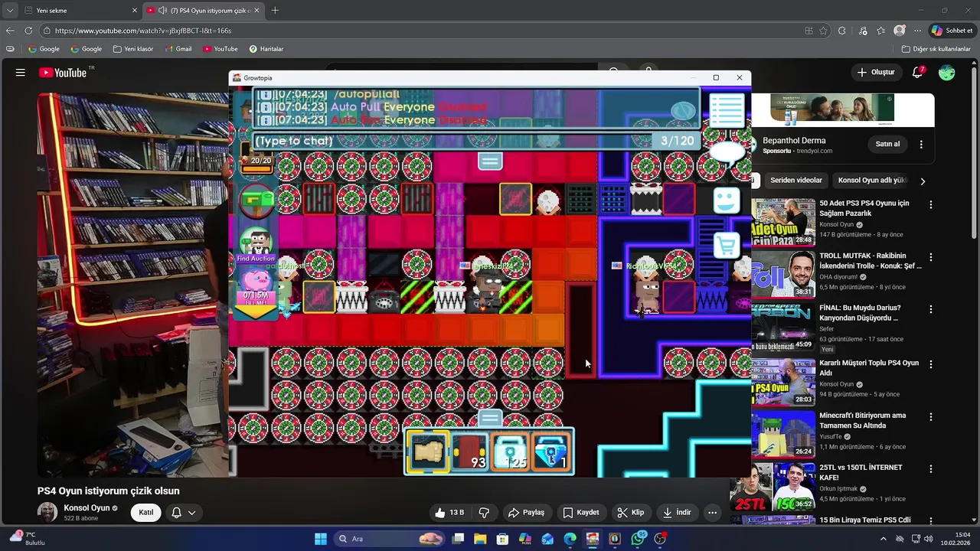
Task: Open options menu for '25TL vs 150TL' video
Action: point(931,469)
